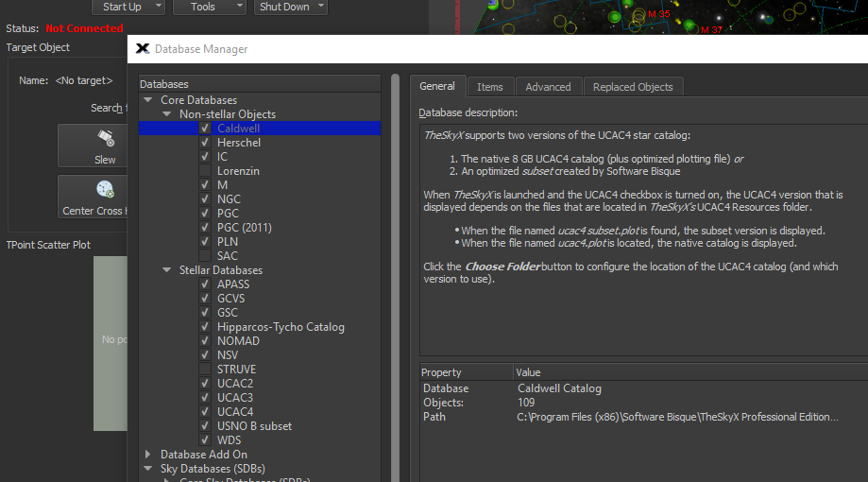The width and height of the screenshot is (868, 482).
Task: Toggle the UCAC4 checkbox
Action: [205, 412]
